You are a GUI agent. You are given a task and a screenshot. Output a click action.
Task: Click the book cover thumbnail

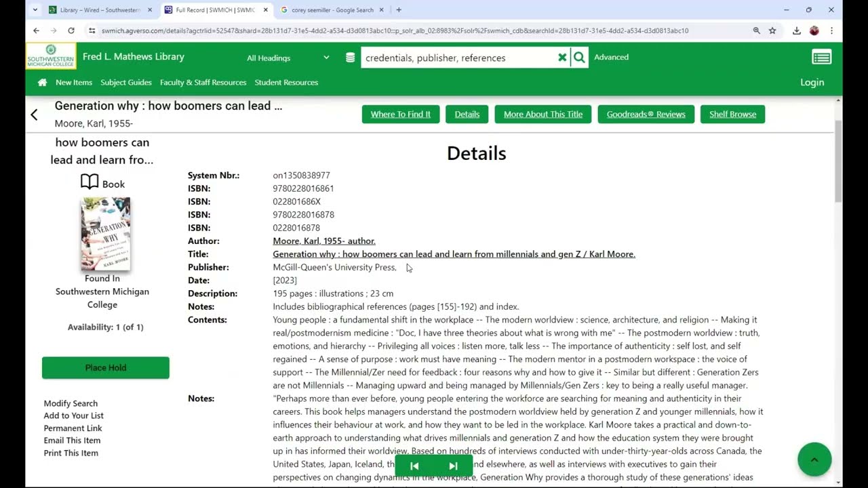tap(105, 234)
